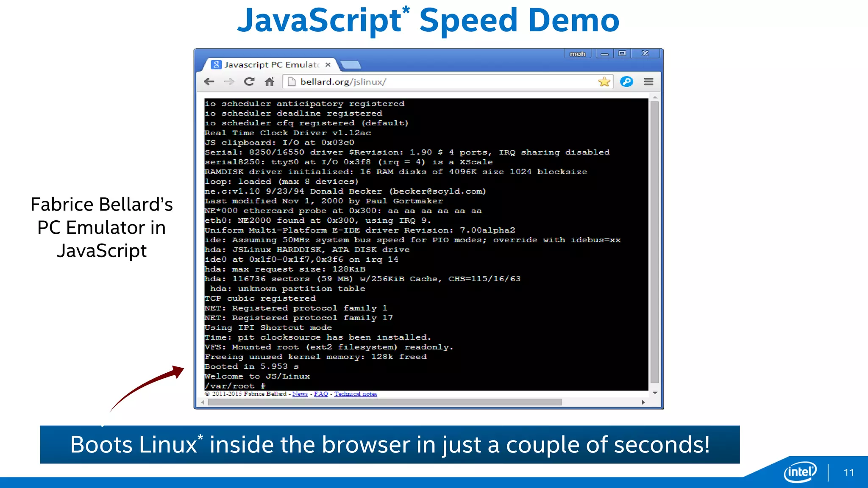Image resolution: width=868 pixels, height=488 pixels.
Task: Open the News link
Action: 300,394
